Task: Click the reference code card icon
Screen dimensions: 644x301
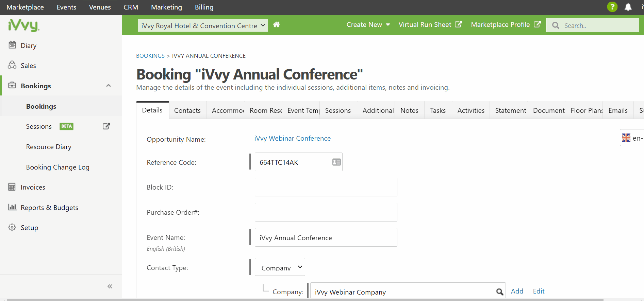Action: point(336,162)
